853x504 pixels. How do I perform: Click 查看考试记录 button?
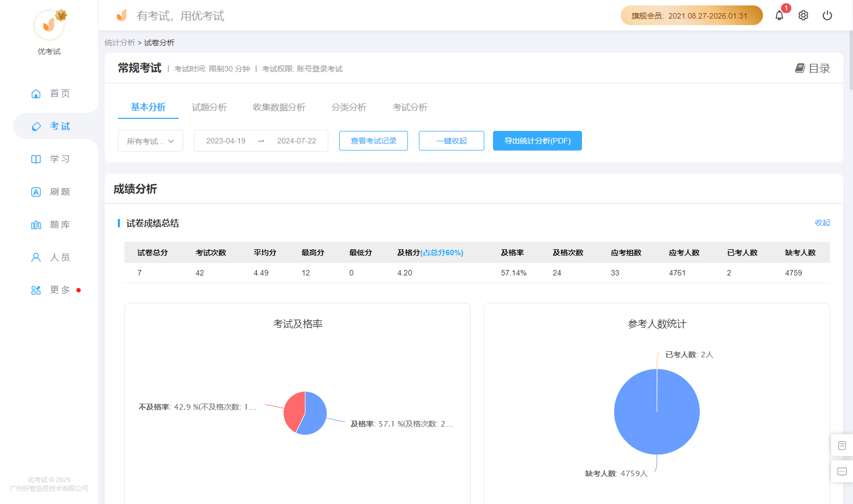pyautogui.click(x=374, y=141)
